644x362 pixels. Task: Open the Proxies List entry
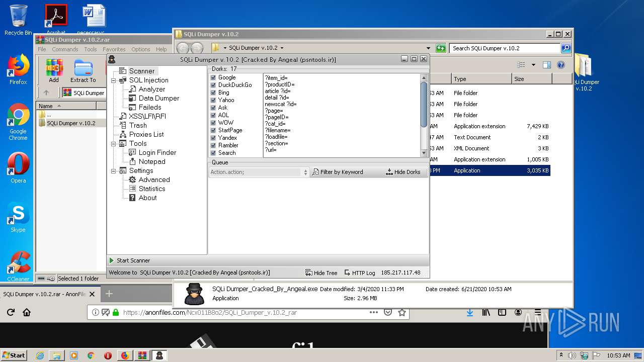[146, 134]
